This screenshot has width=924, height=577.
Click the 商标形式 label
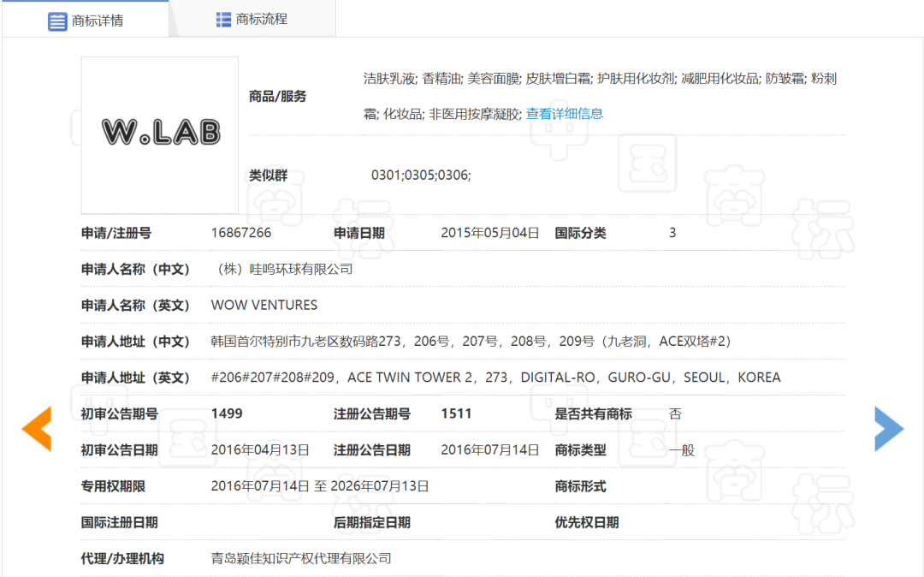[x=580, y=486]
